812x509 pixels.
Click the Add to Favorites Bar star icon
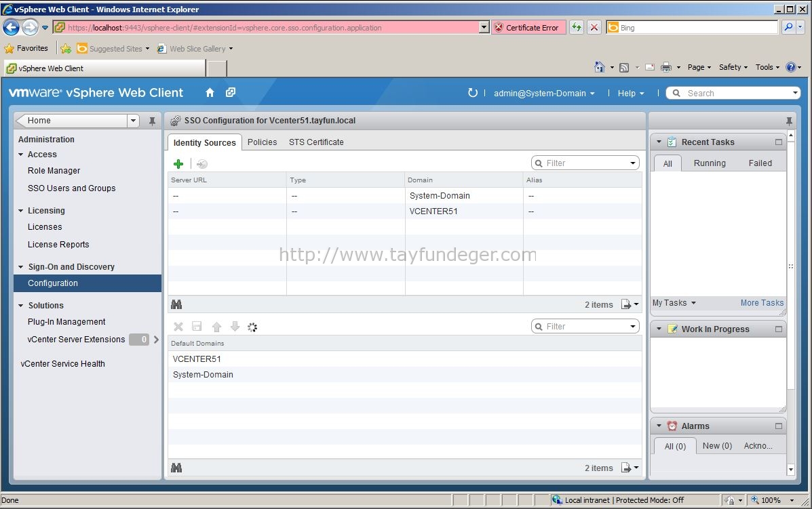point(66,49)
